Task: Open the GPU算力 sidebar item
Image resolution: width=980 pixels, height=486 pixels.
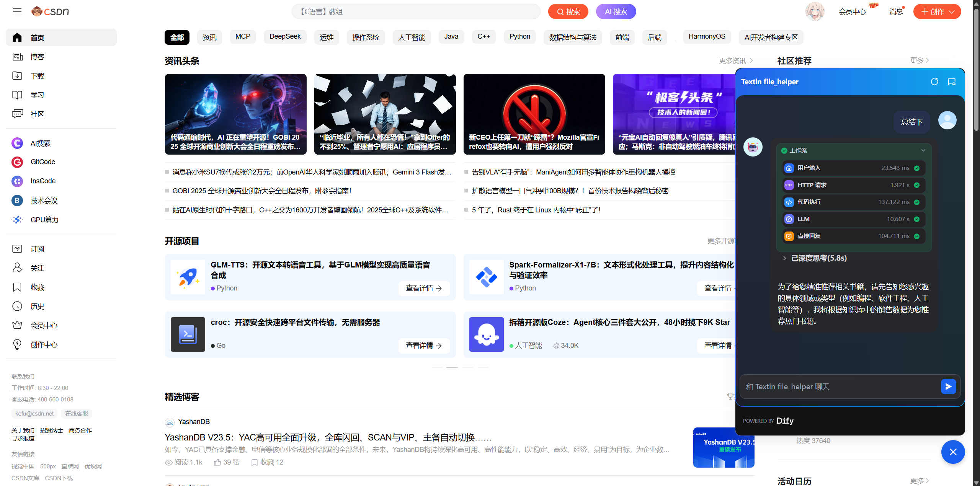Action: pyautogui.click(x=44, y=220)
